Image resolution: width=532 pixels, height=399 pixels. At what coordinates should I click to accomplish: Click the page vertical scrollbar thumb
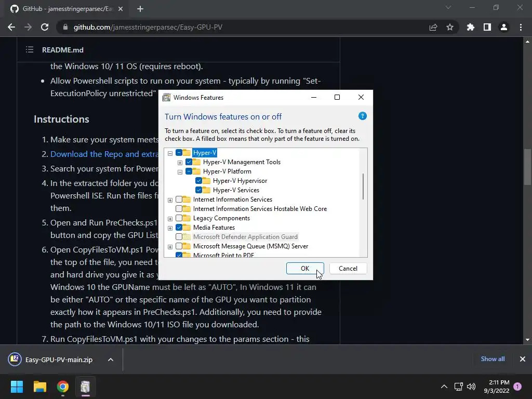point(527,167)
